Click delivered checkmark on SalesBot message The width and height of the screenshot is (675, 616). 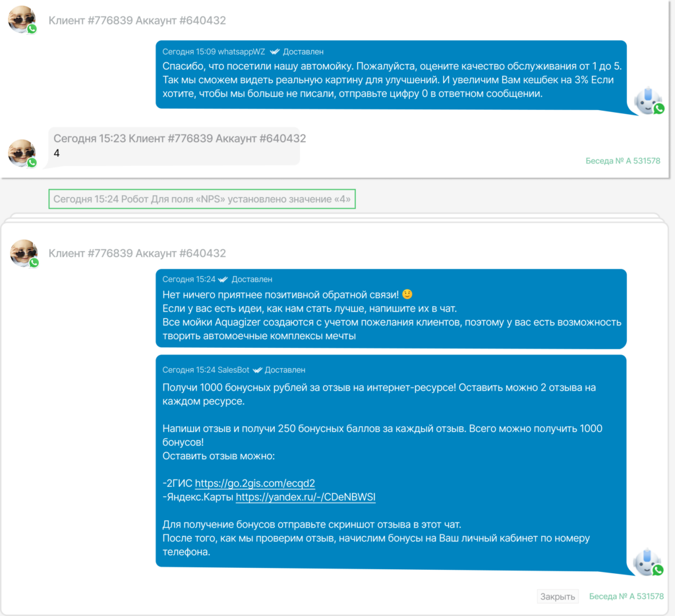pos(258,370)
